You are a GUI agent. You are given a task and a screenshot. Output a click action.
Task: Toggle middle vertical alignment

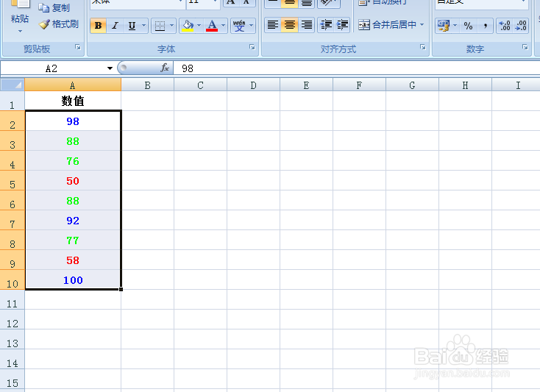coord(289,3)
